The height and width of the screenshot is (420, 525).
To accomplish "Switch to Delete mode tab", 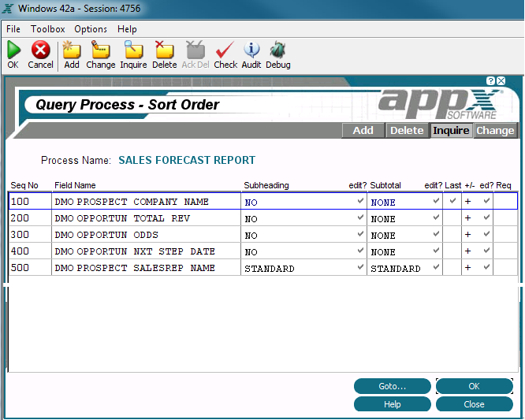I will pyautogui.click(x=407, y=130).
